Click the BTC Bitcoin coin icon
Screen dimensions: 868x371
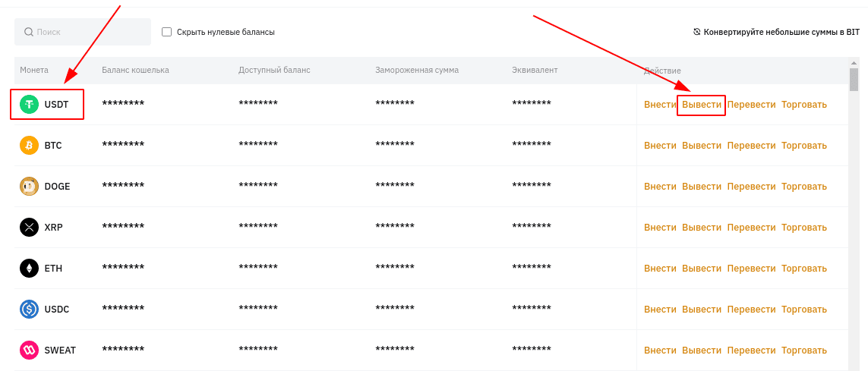point(29,146)
